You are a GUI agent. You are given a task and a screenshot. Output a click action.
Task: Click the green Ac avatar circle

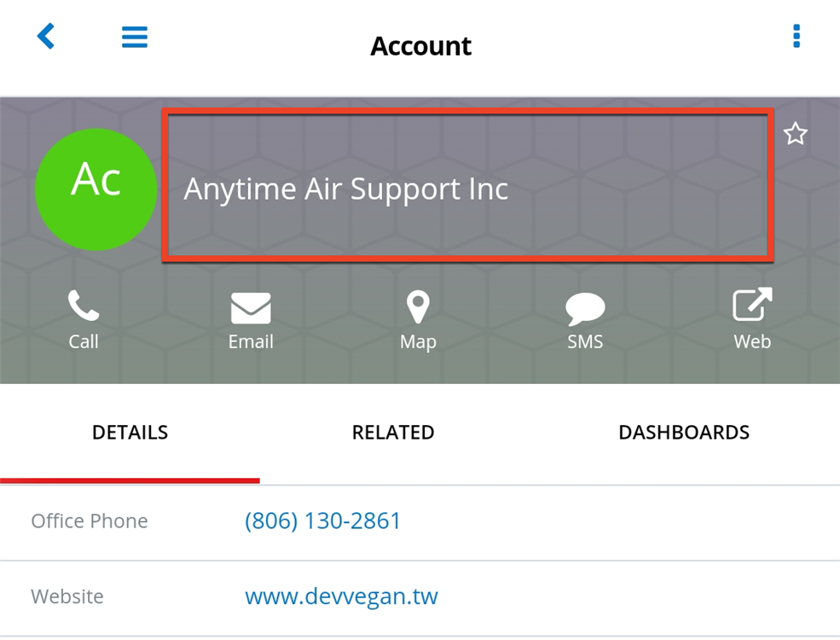(x=96, y=189)
